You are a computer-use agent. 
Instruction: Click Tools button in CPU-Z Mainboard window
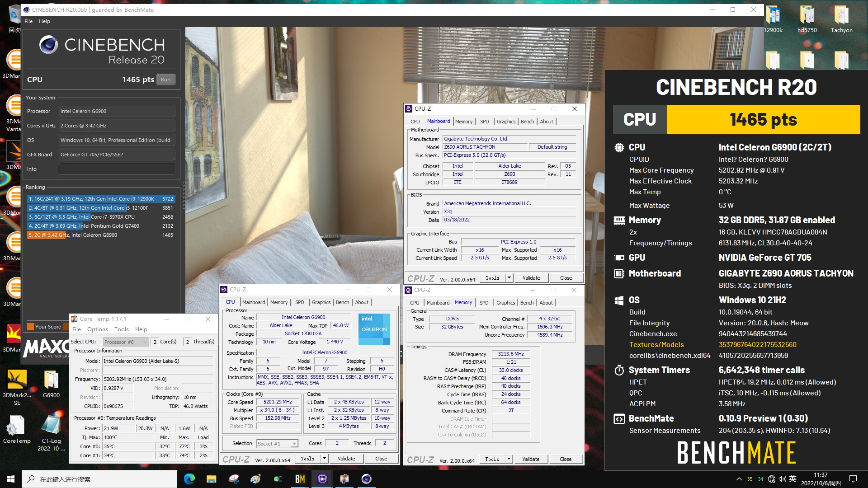492,278
